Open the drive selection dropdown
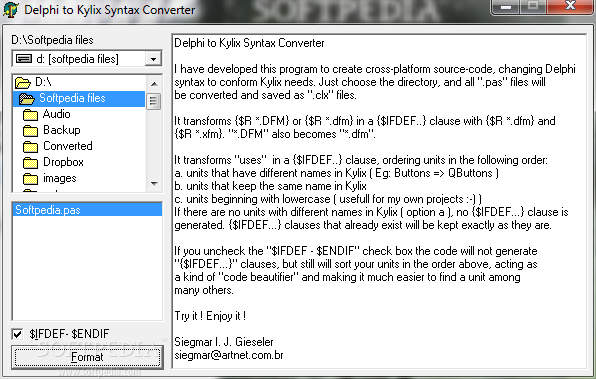 click(153, 59)
